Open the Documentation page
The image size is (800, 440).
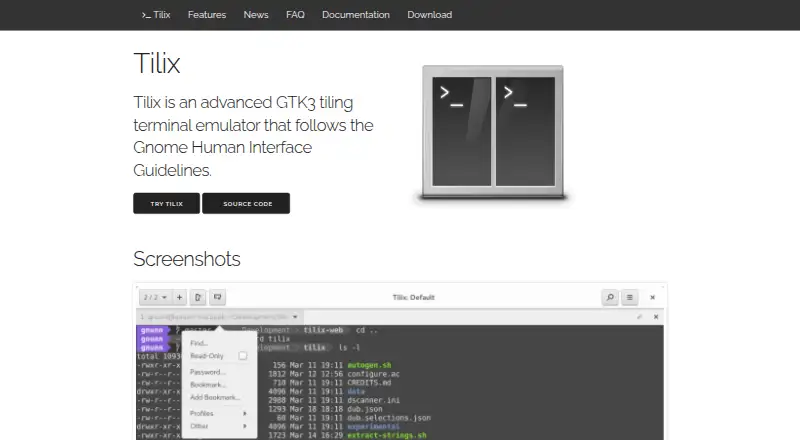[356, 15]
